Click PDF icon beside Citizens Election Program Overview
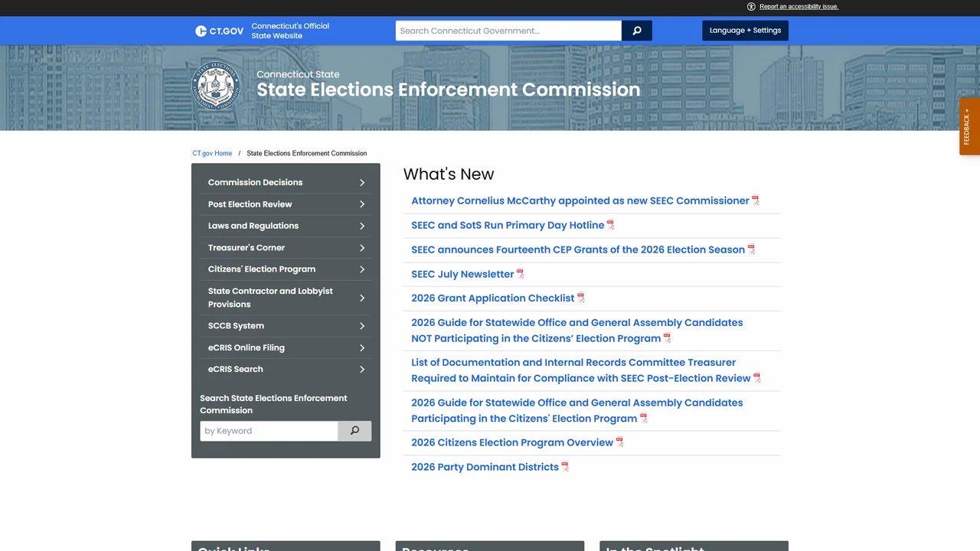The width and height of the screenshot is (980, 551). point(620,442)
